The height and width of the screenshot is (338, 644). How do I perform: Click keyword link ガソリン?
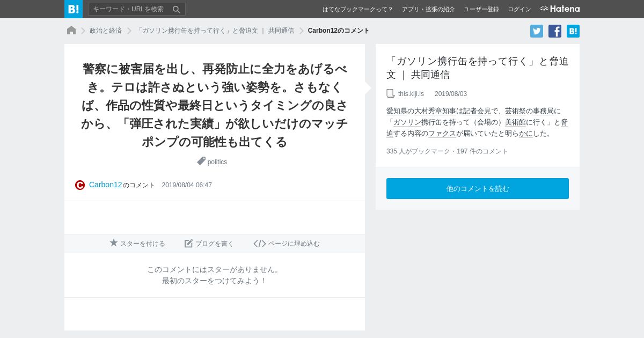pos(407,122)
